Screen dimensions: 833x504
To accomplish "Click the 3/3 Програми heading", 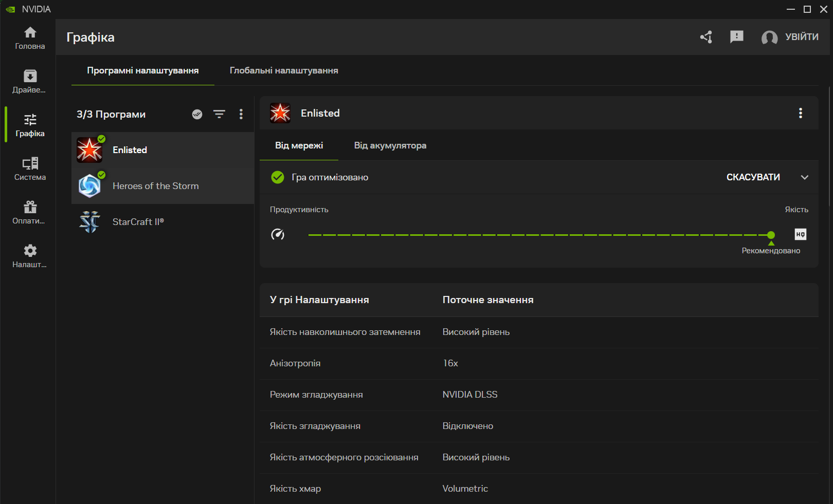I will [x=111, y=114].
